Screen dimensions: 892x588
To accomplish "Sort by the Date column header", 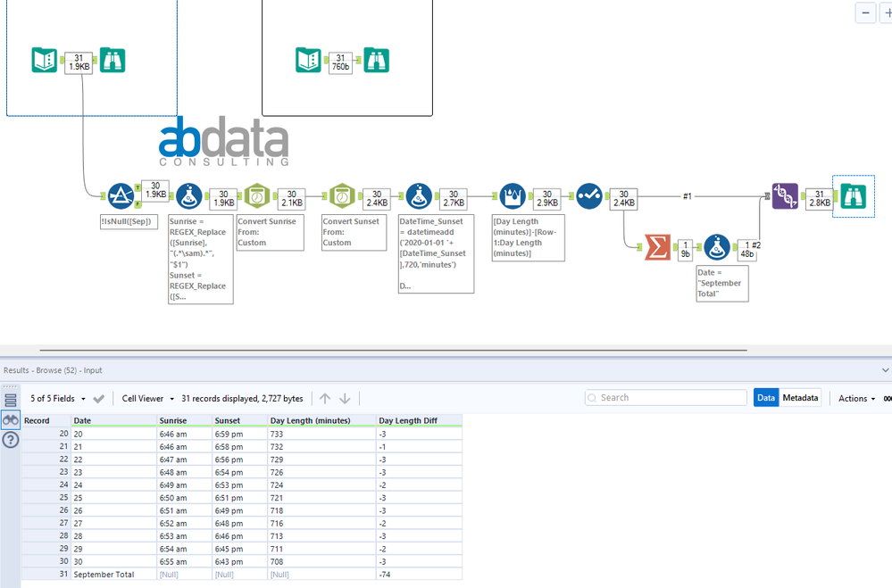I will pos(113,421).
